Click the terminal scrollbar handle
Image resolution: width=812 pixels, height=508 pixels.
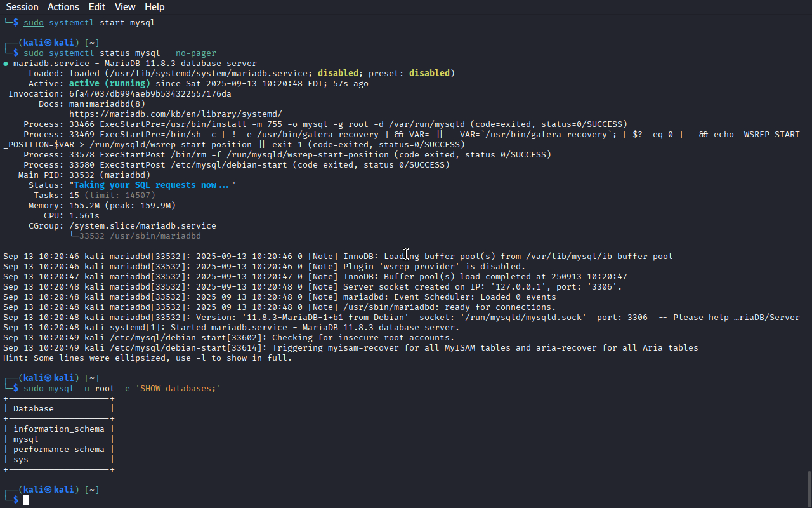(809, 488)
